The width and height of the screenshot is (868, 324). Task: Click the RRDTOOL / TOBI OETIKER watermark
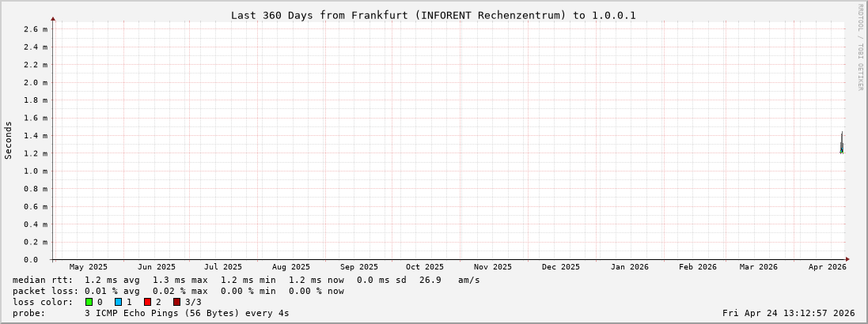coord(860,47)
